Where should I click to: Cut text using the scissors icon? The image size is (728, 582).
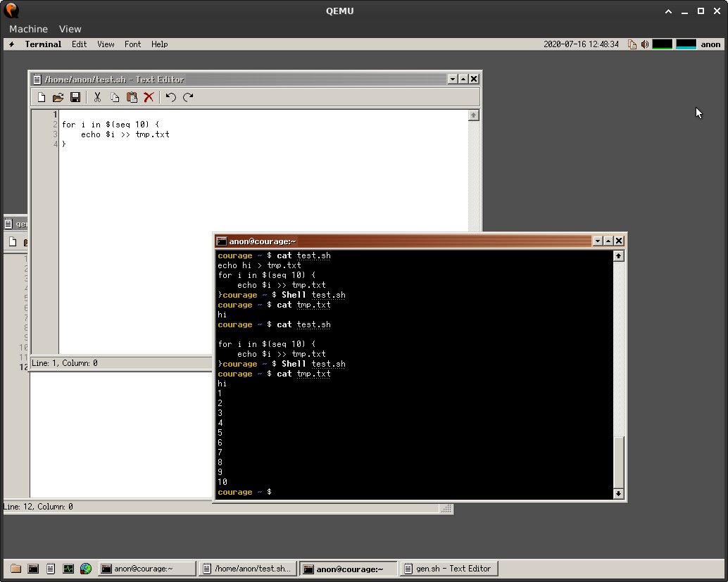point(96,97)
